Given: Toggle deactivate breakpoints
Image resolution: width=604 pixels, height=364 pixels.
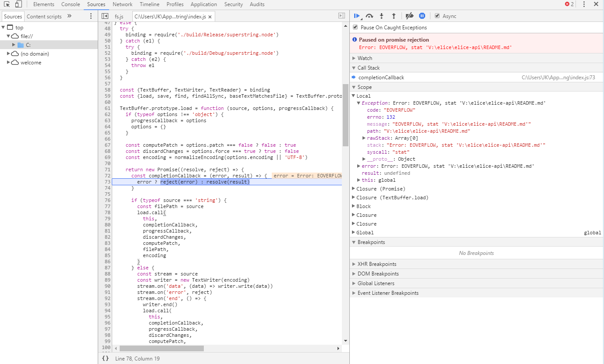Looking at the screenshot, I should tap(409, 16).
